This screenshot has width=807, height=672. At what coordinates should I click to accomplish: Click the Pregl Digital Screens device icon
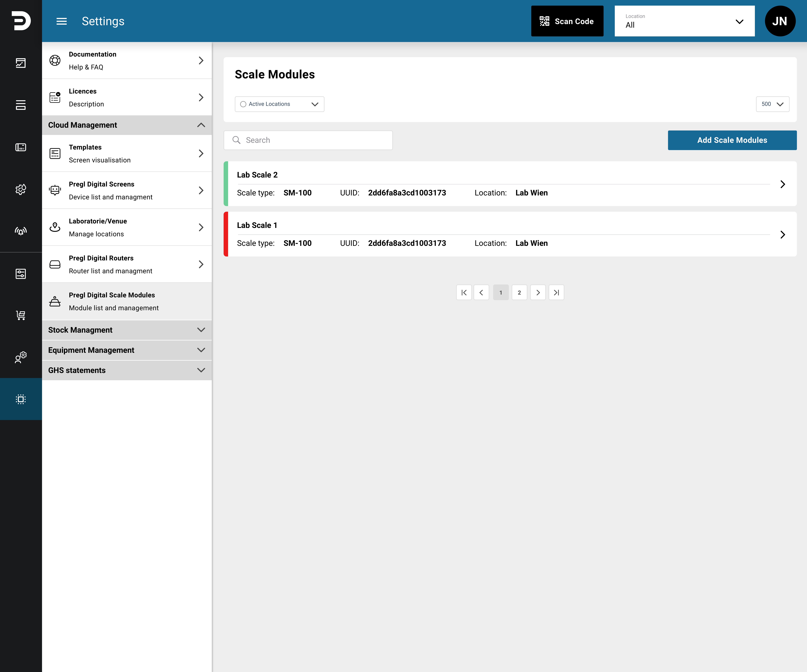[x=55, y=190]
